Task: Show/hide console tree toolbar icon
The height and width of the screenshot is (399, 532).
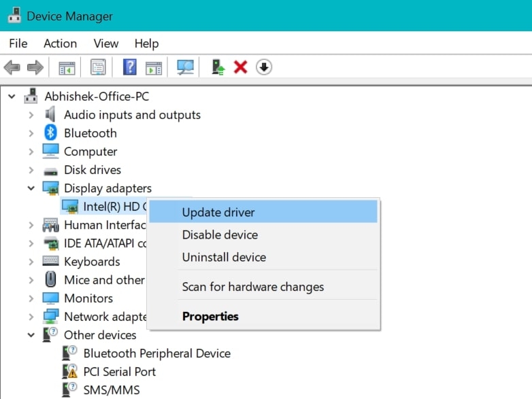Action: tap(67, 67)
